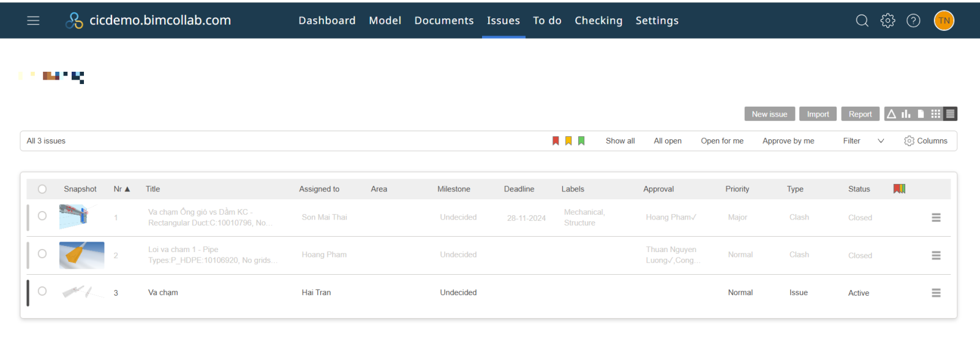Toggle the select-all circle in header

42,189
